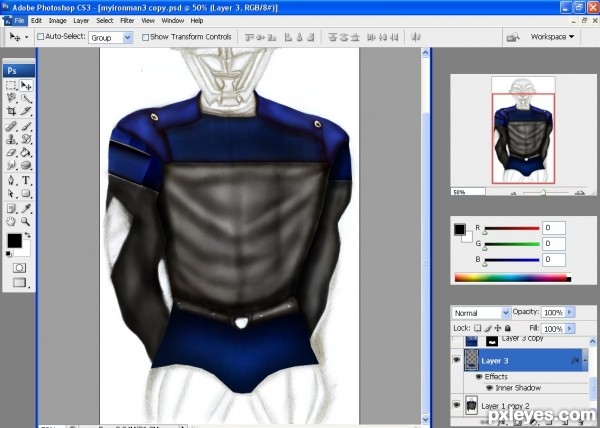Open the Fill slider arrow
This screenshot has height=428, width=600.
[x=570, y=329]
